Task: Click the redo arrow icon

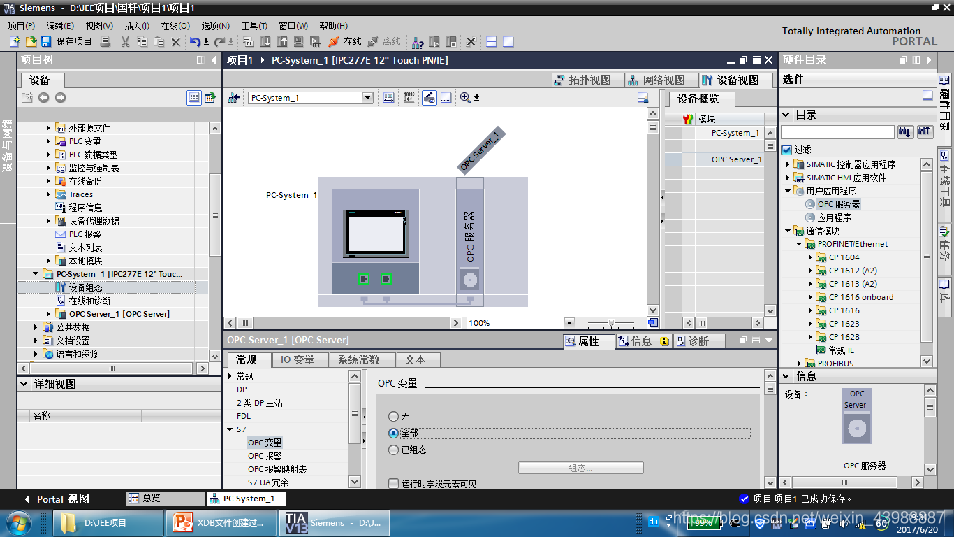Action: tap(220, 42)
